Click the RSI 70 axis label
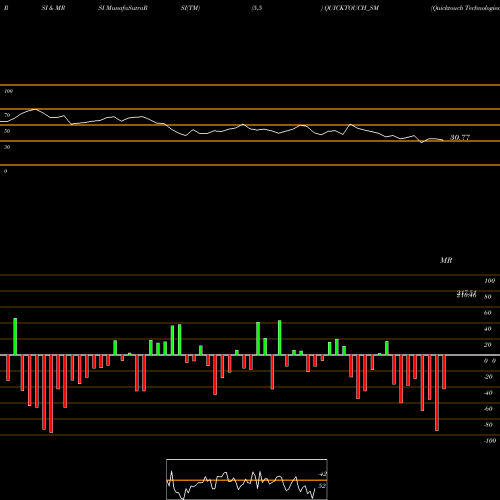The width and height of the screenshot is (500, 500). click(x=7, y=115)
